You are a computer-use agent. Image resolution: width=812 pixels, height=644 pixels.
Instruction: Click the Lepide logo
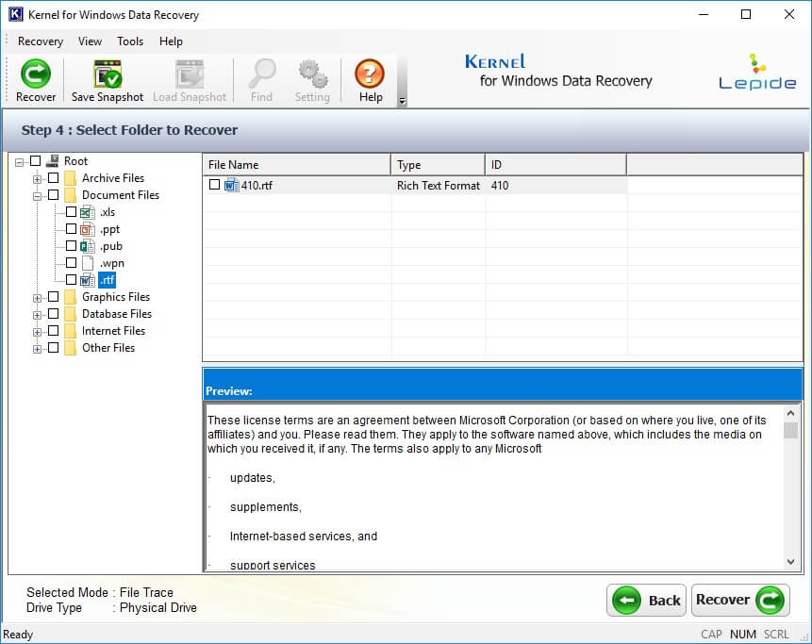pyautogui.click(x=757, y=72)
